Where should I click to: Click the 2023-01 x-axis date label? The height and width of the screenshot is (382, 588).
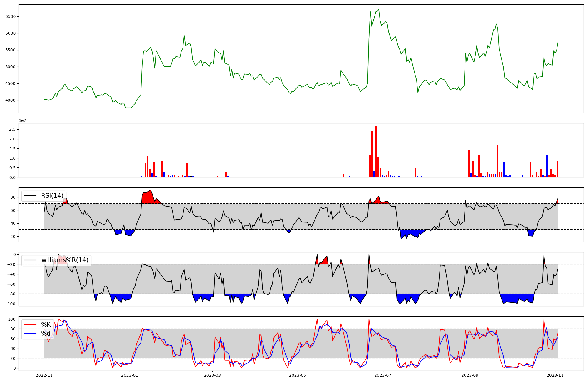[129, 375]
